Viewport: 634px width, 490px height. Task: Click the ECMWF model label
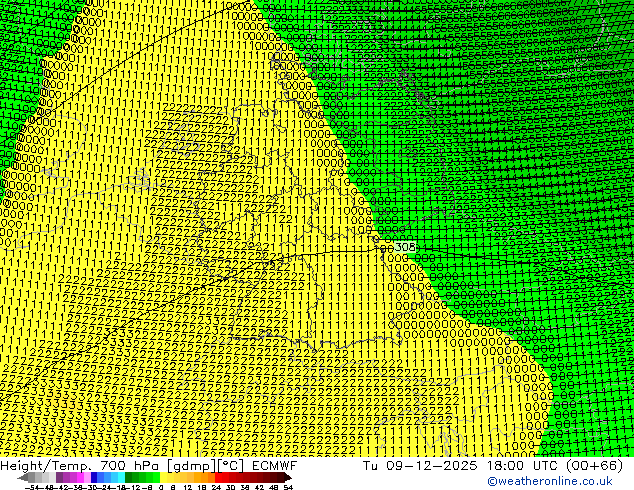coord(275,466)
